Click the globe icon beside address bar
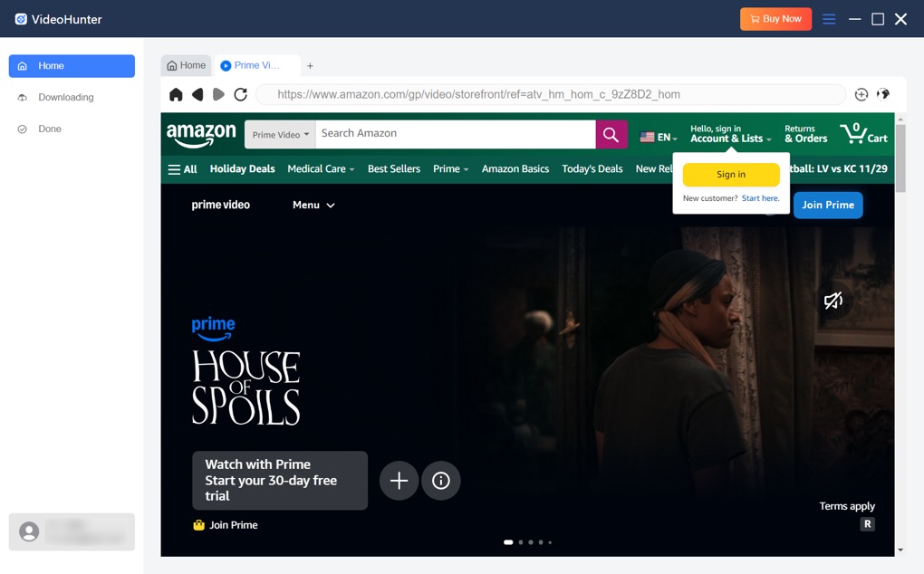Viewport: 924px width, 574px height. [882, 94]
